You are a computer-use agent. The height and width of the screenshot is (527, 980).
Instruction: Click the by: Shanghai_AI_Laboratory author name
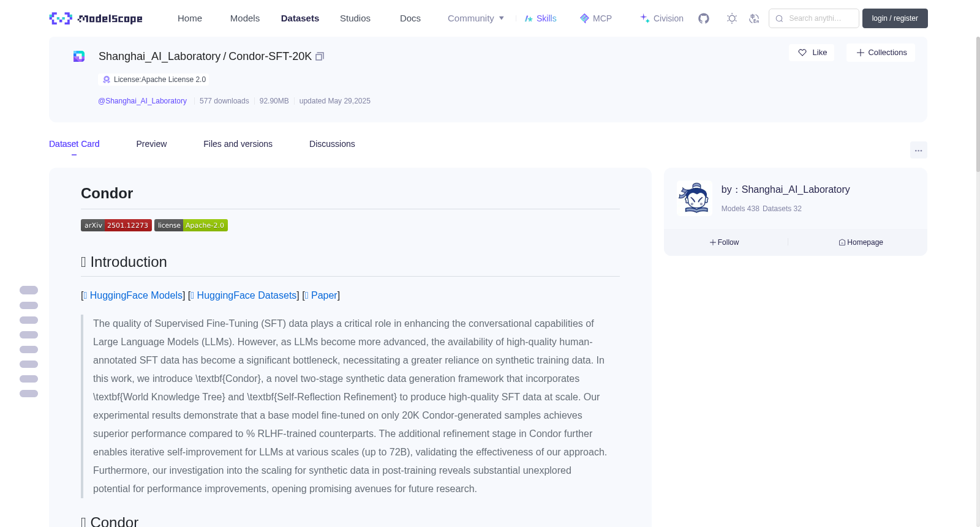pos(786,190)
